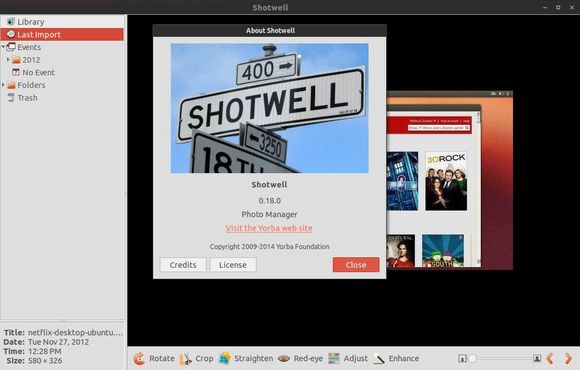Click the Copyright 2009-2014 Yorba Foundation text
This screenshot has height=370, width=580.
(269, 247)
